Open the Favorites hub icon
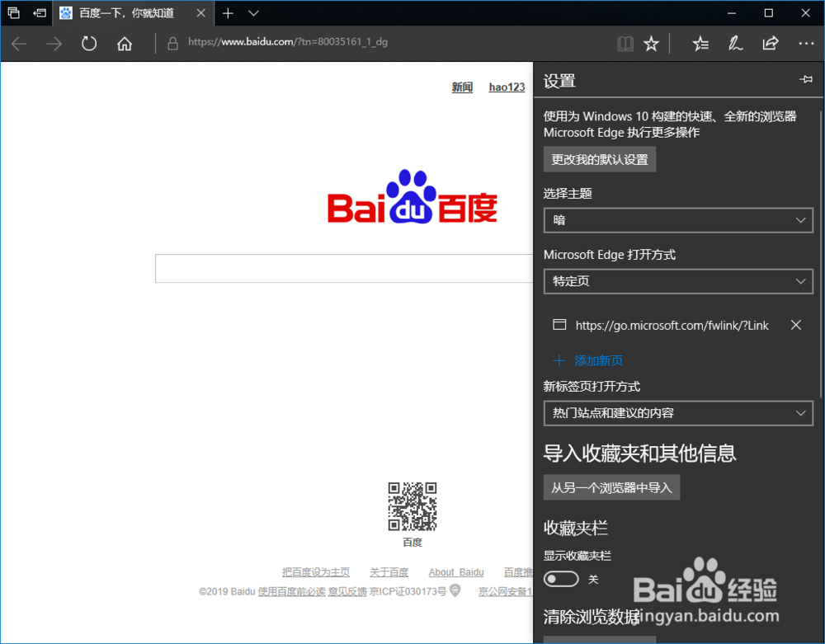The image size is (825, 644). (x=700, y=44)
